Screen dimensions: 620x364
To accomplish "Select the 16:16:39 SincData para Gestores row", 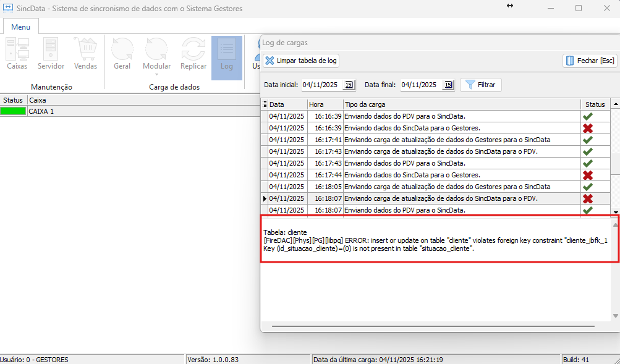I will tap(436, 128).
